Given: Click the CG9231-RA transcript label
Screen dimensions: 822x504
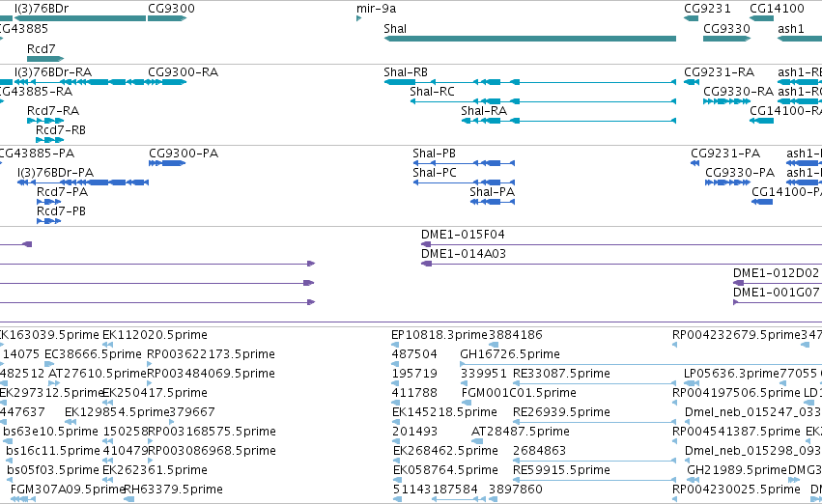Looking at the screenshot, I should click(720, 72).
